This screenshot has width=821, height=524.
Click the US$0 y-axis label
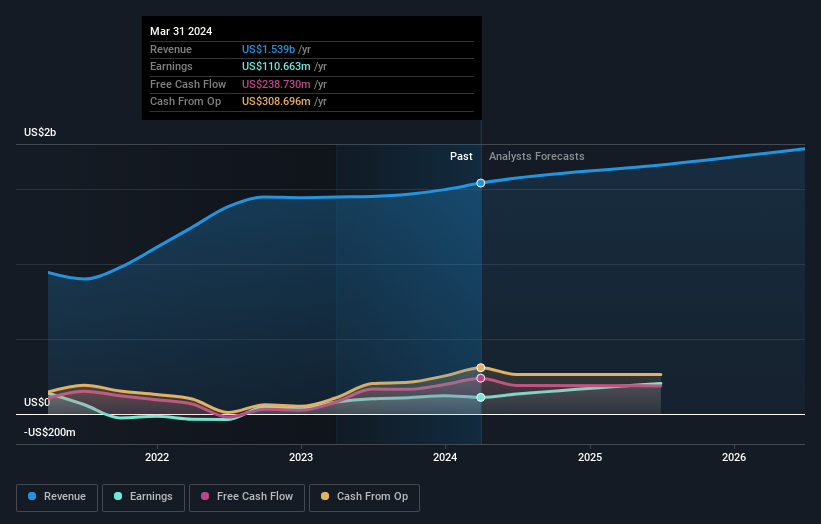pos(37,403)
